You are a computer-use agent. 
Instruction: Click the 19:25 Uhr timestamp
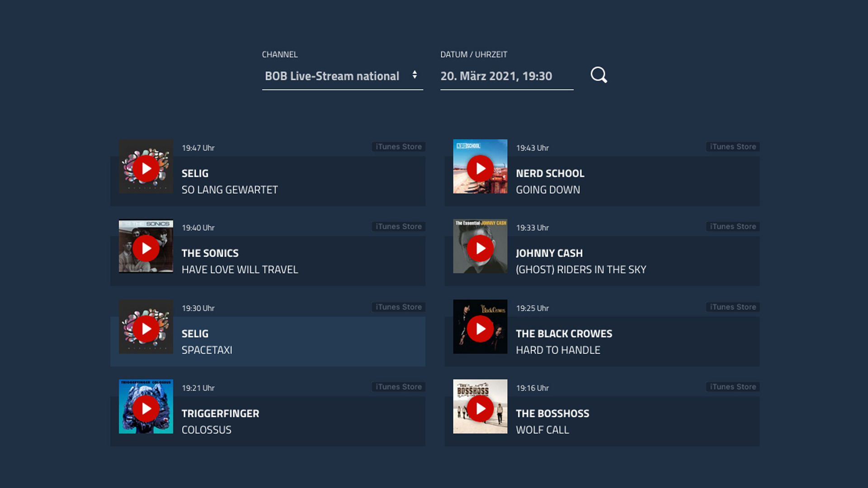pyautogui.click(x=533, y=308)
